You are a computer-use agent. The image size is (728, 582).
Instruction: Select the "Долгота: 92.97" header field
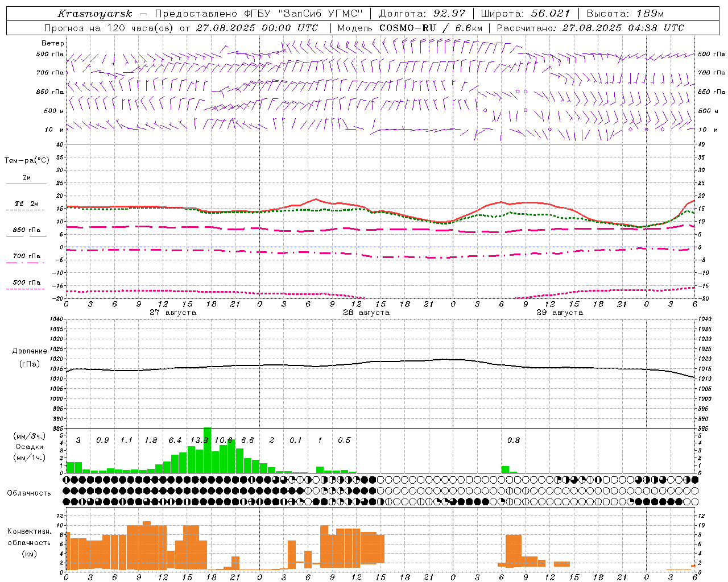coord(422,14)
